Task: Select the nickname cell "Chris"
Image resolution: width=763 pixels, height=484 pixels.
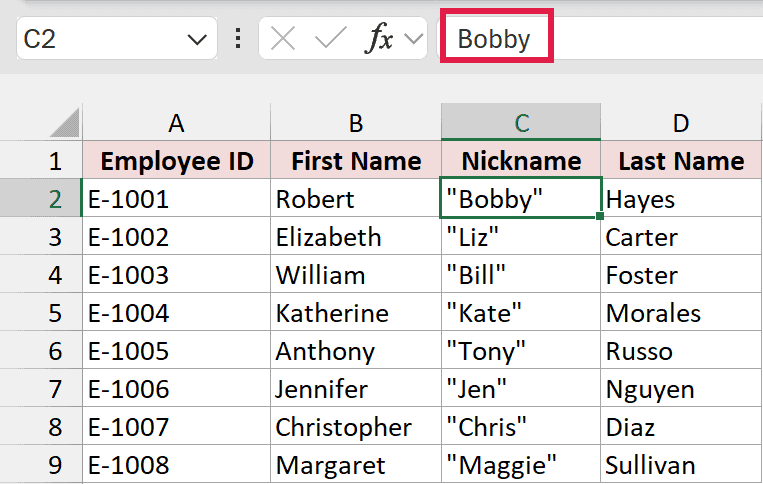Action: click(521, 426)
